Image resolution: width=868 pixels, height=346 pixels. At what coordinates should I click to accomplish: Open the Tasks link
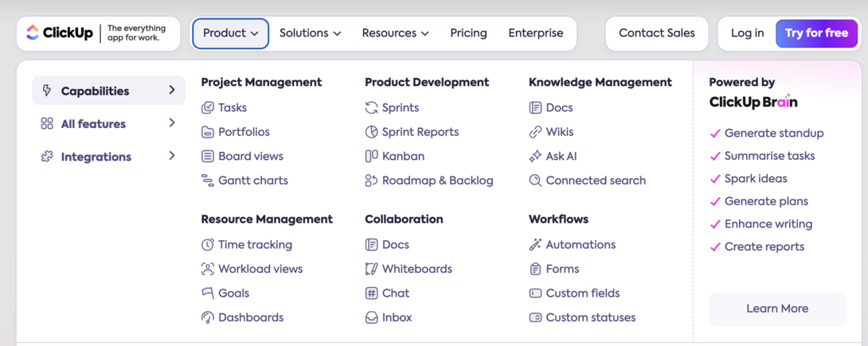pos(225,108)
